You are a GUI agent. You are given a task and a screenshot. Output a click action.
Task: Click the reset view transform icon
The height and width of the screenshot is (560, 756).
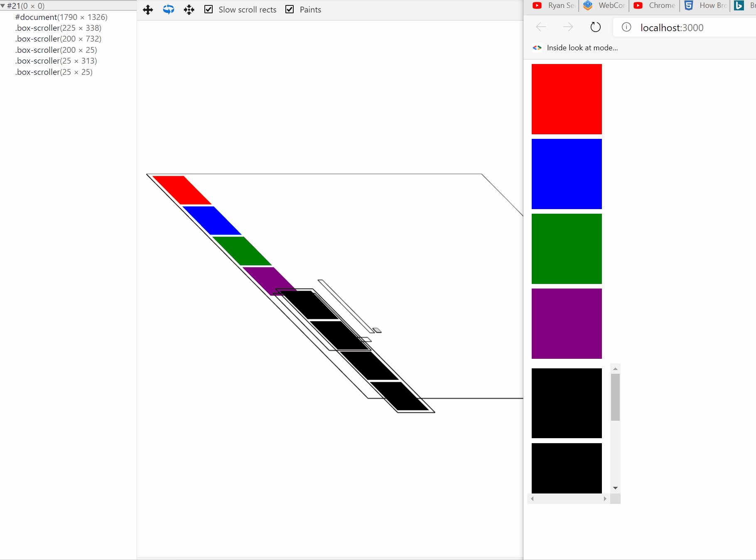(189, 9)
